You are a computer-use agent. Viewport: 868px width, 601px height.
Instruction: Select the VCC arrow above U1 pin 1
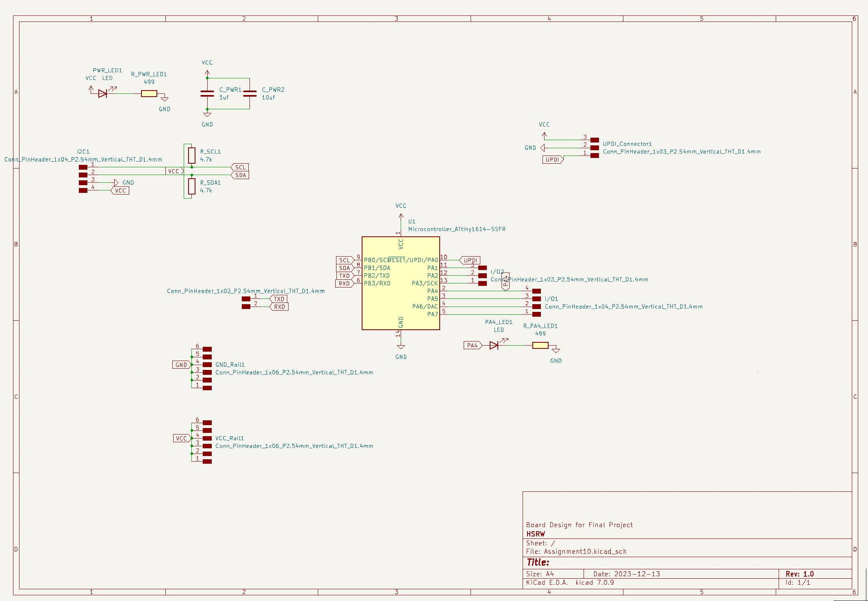click(401, 218)
